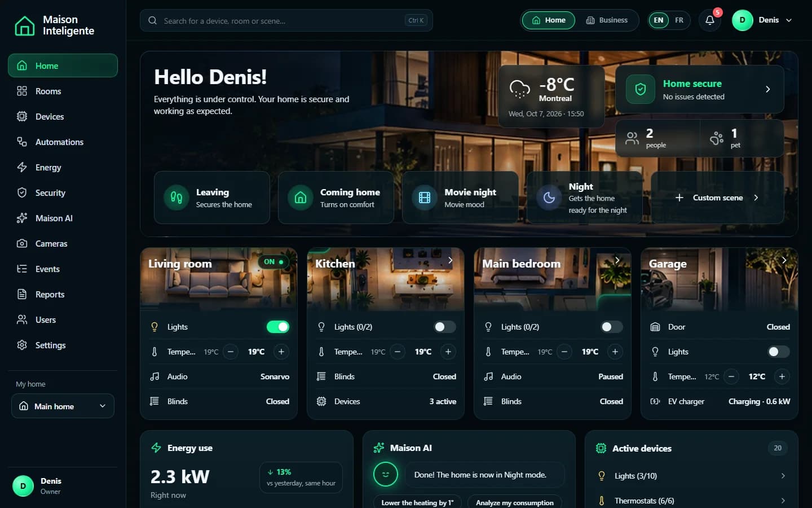Click the weather cloud icon
The height and width of the screenshot is (508, 812).
pyautogui.click(x=519, y=89)
